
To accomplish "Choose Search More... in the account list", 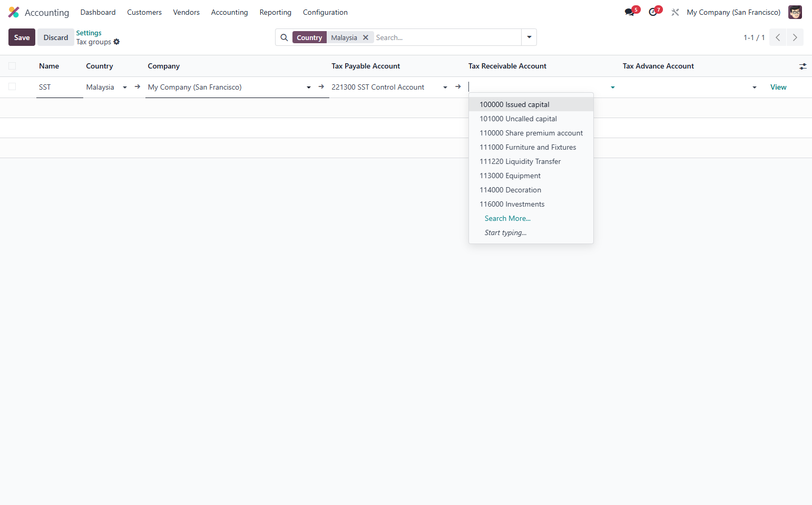I will click(507, 218).
